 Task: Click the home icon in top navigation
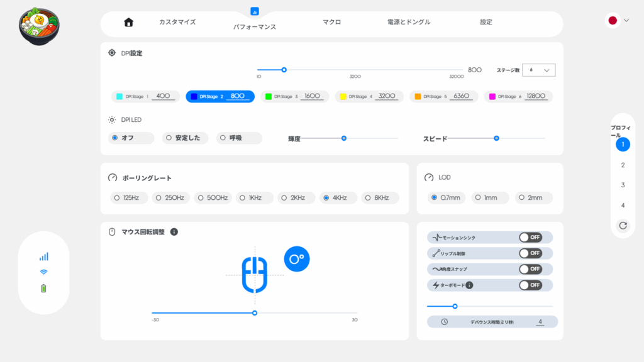(129, 23)
